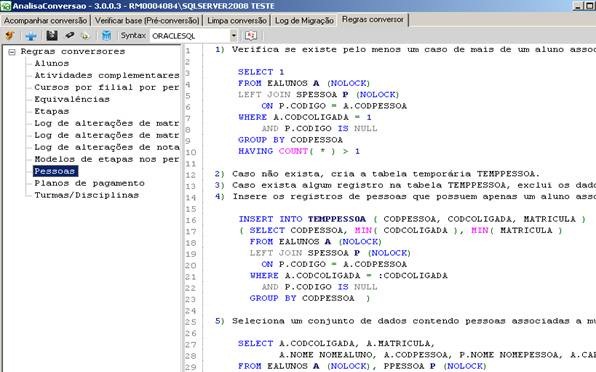Select the Regras conversor tab
The height and width of the screenshot is (372, 596).
[x=372, y=19]
